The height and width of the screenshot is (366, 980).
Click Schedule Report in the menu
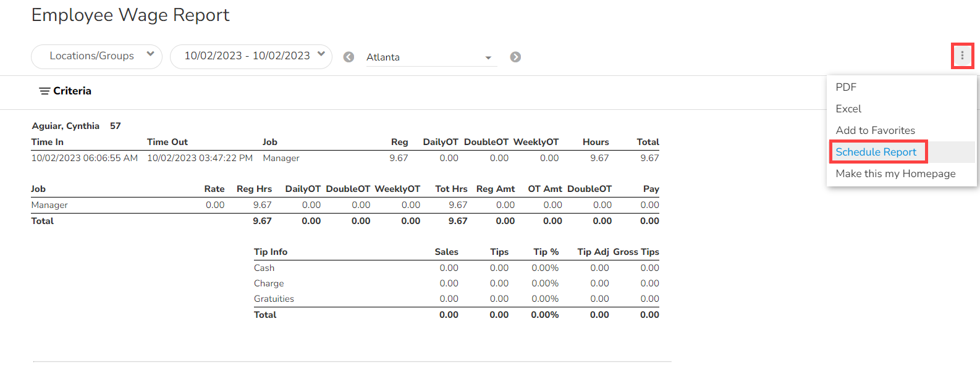tap(876, 152)
